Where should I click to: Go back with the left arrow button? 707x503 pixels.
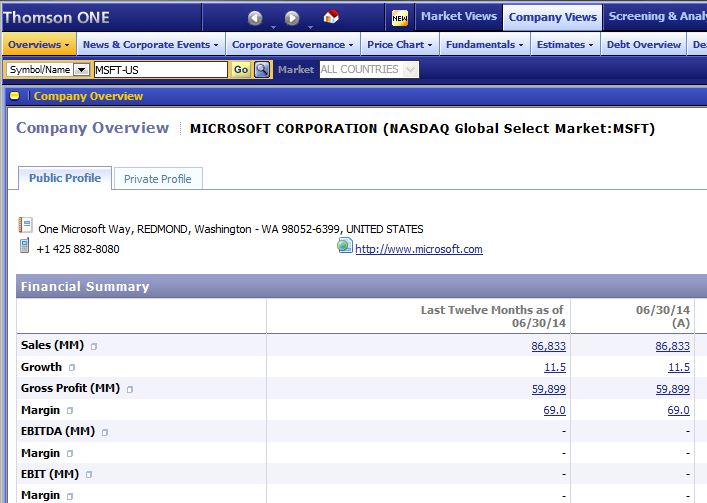pyautogui.click(x=255, y=18)
